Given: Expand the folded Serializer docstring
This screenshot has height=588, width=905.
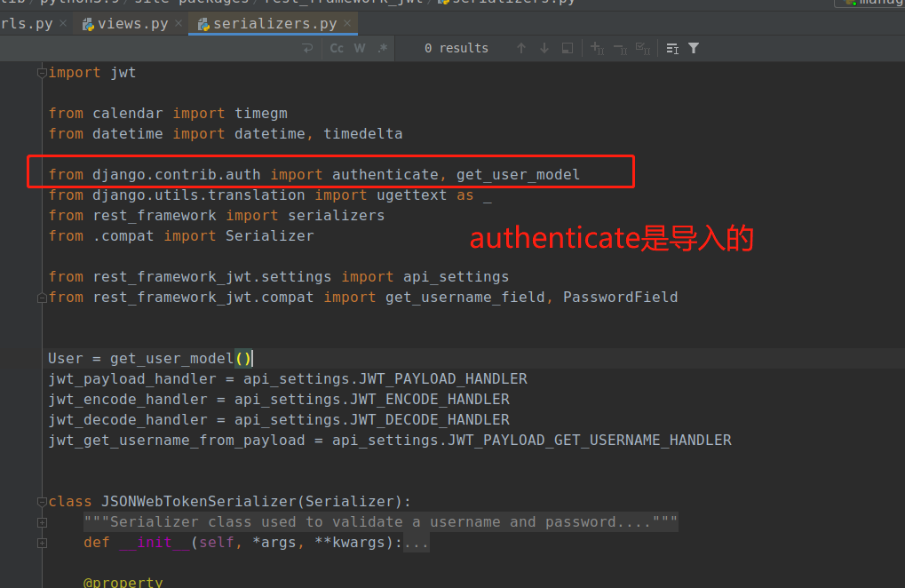Looking at the screenshot, I should [42, 522].
